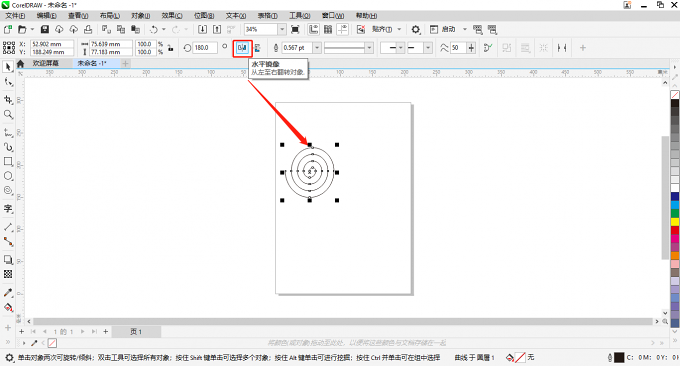This screenshot has height=366, width=680.
Task: Select the Zoom magnifier tool
Action: point(8,114)
